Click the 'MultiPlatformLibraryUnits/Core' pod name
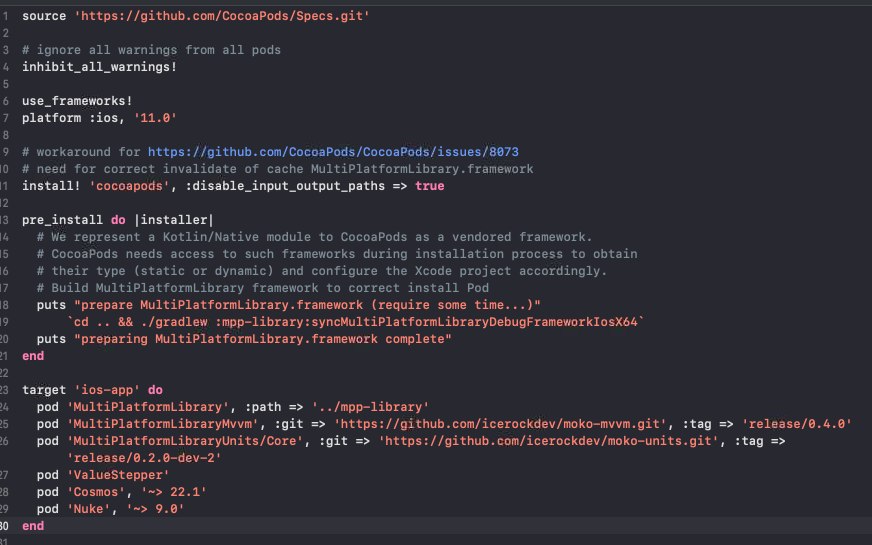 tap(185, 441)
